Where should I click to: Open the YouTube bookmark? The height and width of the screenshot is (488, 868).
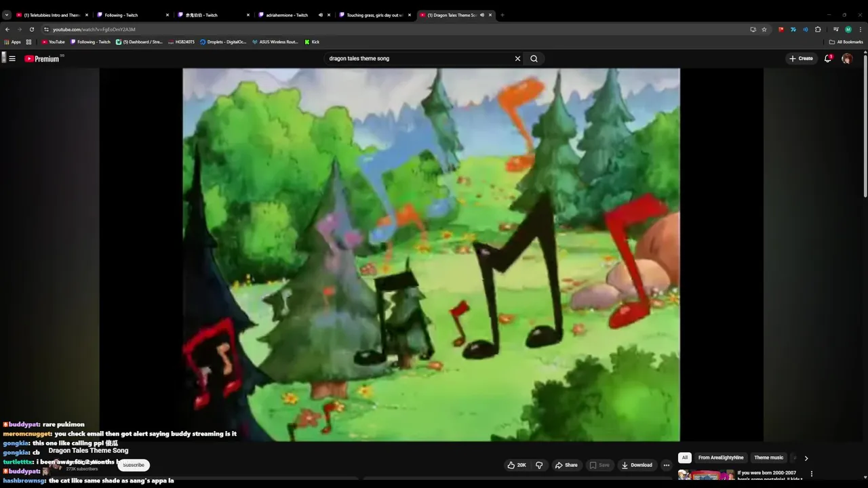[54, 42]
